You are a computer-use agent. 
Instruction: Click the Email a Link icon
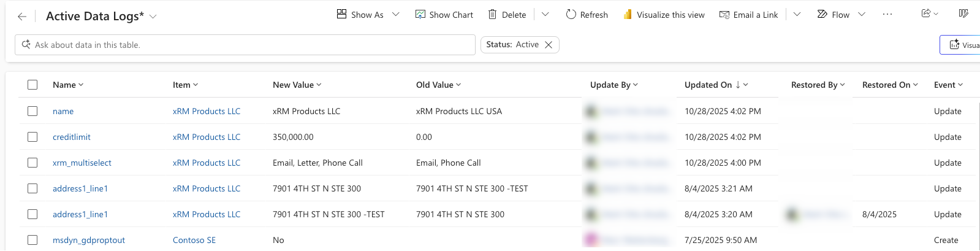(724, 15)
